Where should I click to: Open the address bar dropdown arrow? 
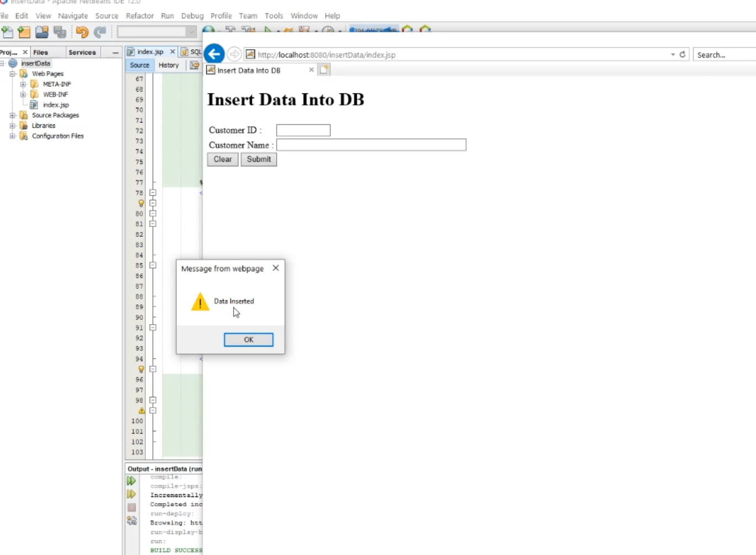tap(672, 54)
